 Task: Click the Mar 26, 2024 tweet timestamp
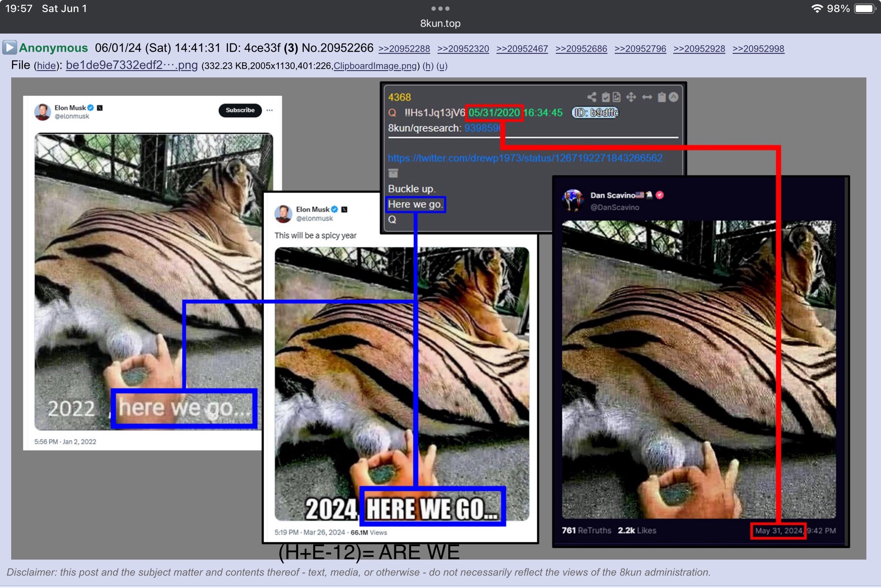pyautogui.click(x=310, y=533)
